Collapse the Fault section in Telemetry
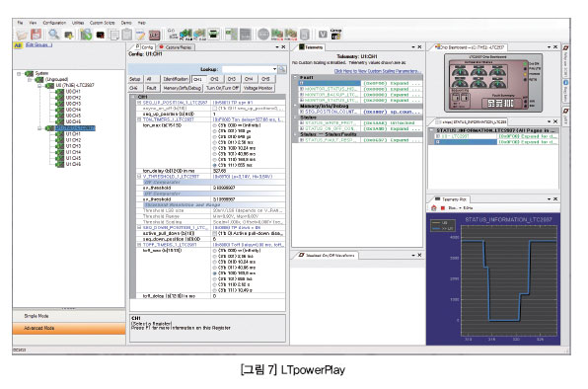Viewport: 588px width, 389px height. 295,77
